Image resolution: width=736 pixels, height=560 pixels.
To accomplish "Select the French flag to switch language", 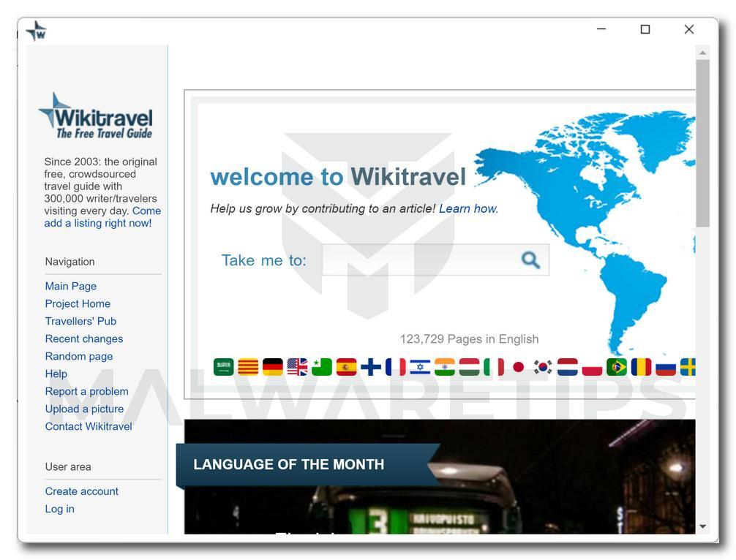I will click(x=396, y=367).
